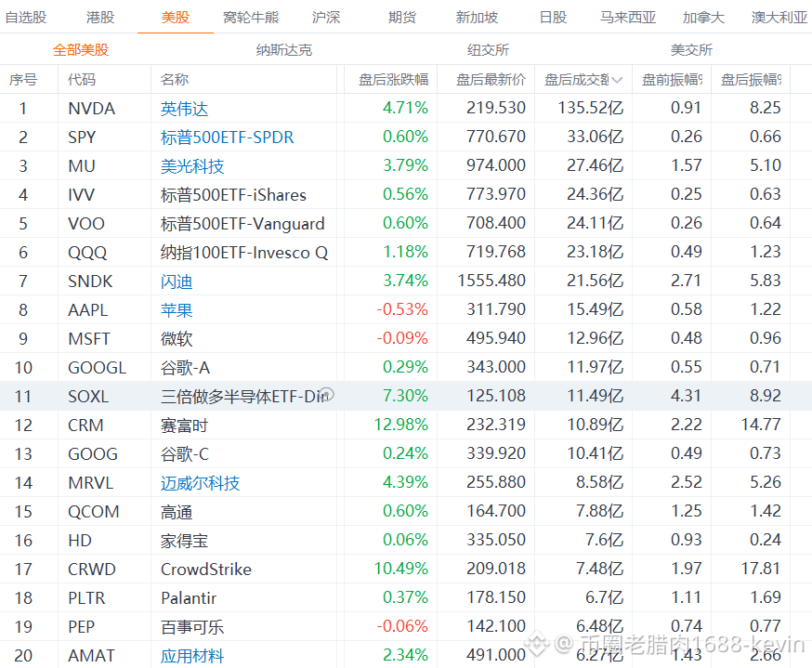Open the 苹果 stock link
Viewport: 812px width, 668px height.
177,310
